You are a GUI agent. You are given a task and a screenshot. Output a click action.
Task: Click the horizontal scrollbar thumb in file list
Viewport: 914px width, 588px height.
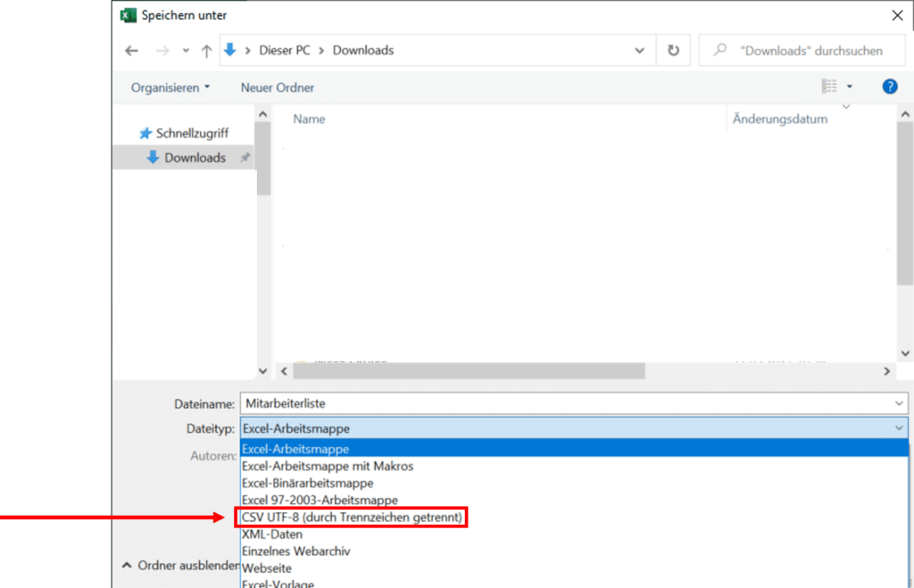tap(469, 371)
